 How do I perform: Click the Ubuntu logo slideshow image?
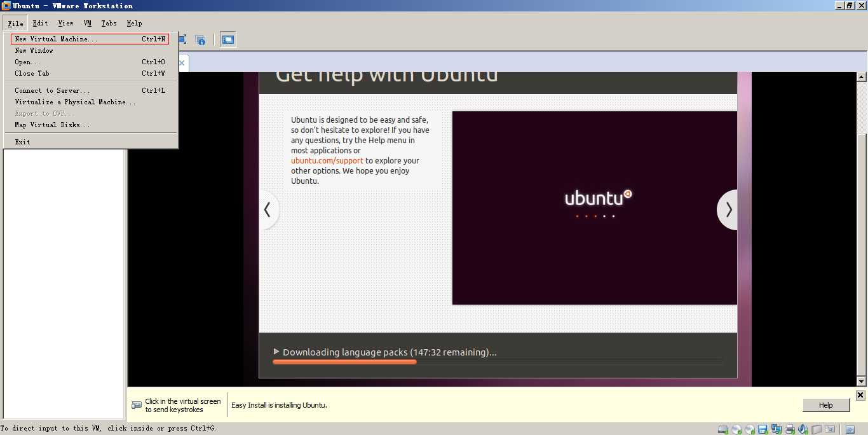click(595, 208)
